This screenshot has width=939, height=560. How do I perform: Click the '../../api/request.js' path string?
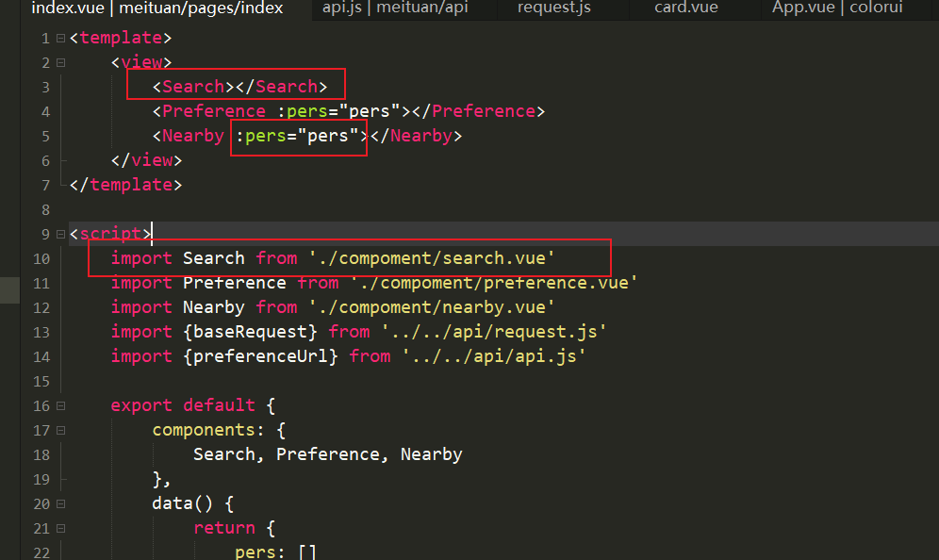[x=494, y=332]
